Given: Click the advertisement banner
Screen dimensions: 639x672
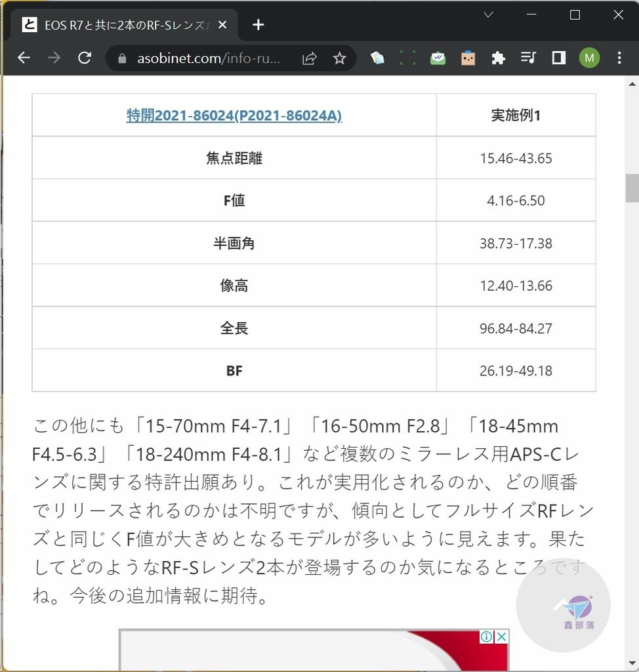Looking at the screenshot, I should [x=314, y=650].
